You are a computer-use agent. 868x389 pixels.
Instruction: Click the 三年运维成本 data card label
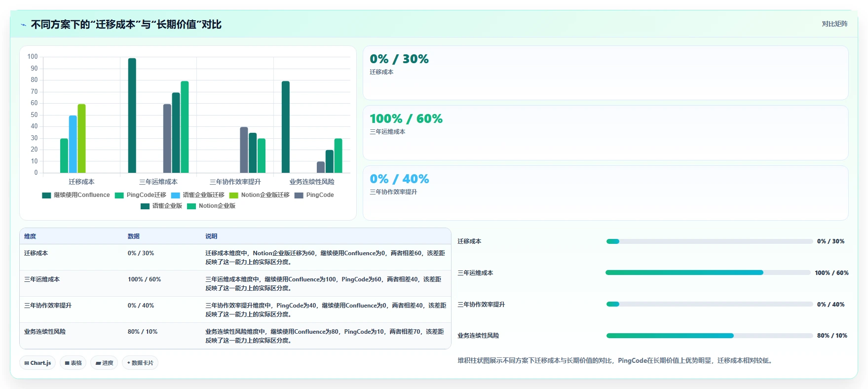387,132
